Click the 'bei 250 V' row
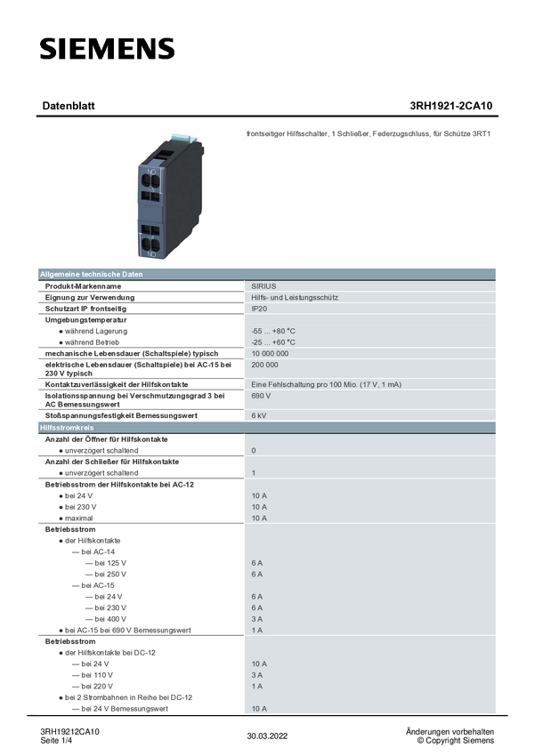This screenshot has height=756, width=535. point(106,575)
